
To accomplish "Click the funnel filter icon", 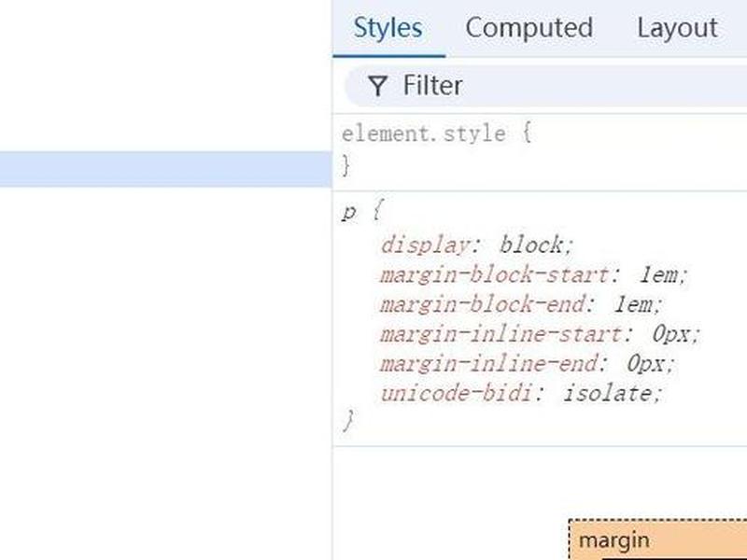I will pyautogui.click(x=377, y=86).
